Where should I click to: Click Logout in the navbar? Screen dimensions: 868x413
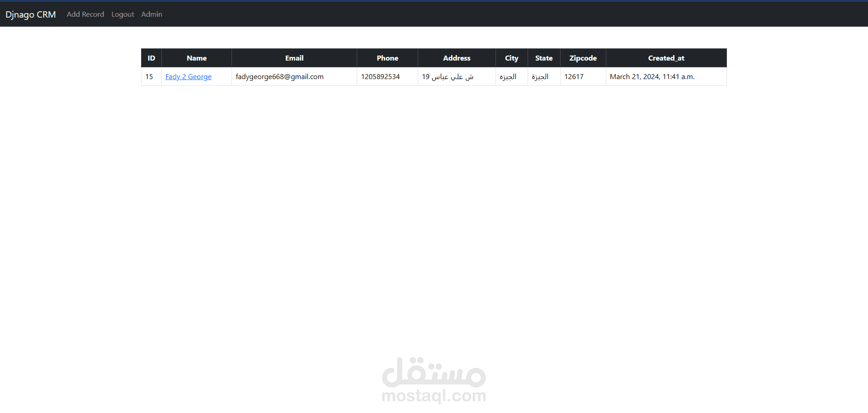pos(123,14)
